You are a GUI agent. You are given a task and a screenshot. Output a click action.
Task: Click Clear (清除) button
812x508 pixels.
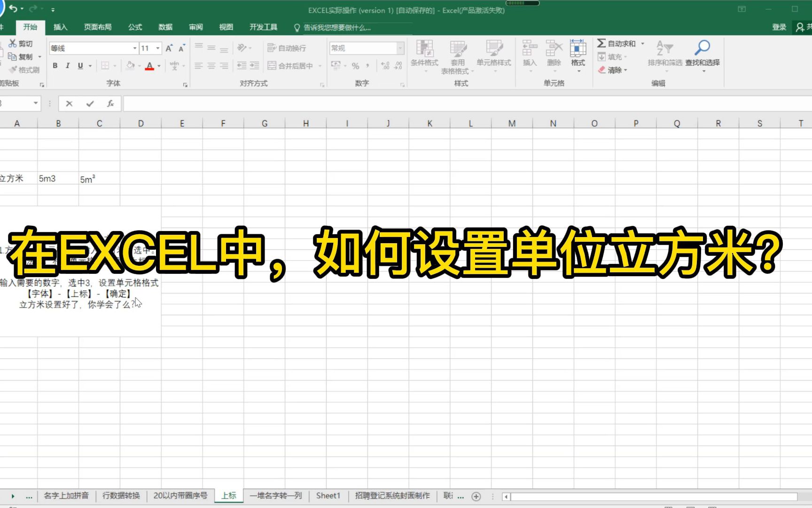pyautogui.click(x=612, y=70)
